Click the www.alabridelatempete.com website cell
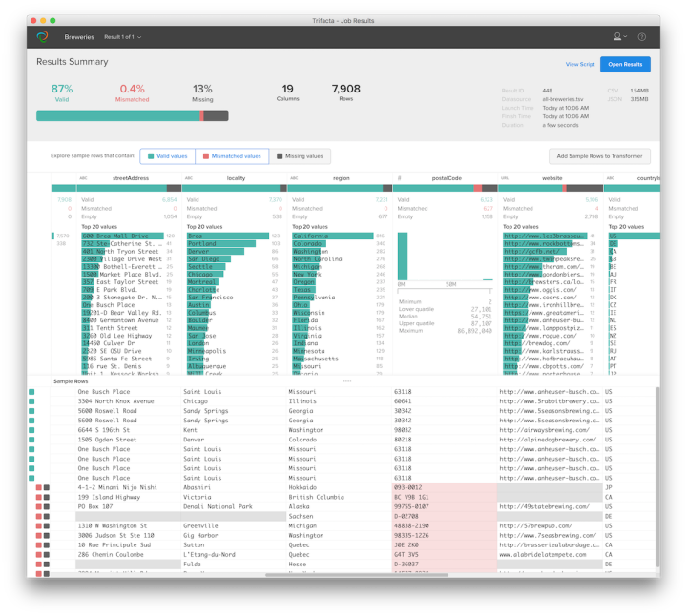This screenshot has height=616, width=687. [550, 555]
